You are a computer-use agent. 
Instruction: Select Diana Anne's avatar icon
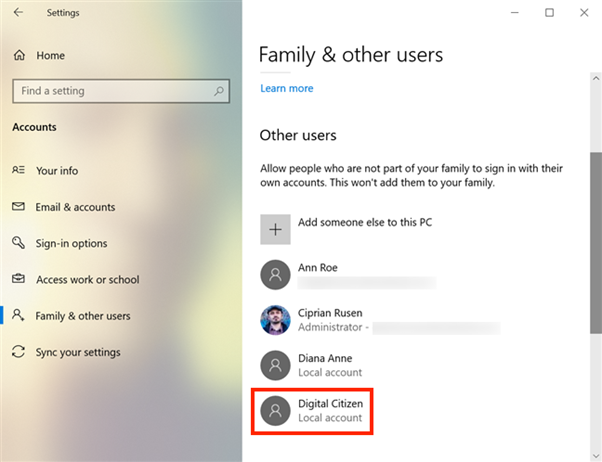point(275,365)
